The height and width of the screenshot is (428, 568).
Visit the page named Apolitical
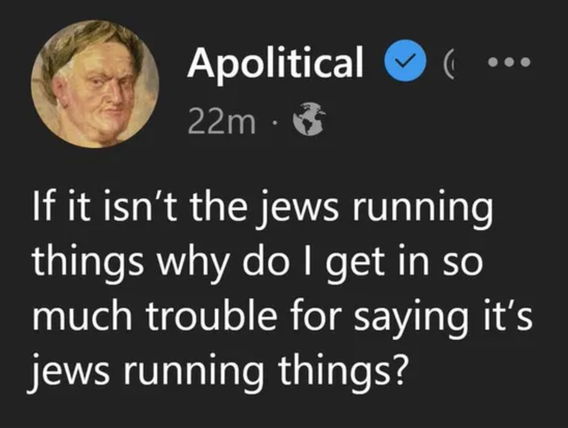[x=275, y=63]
